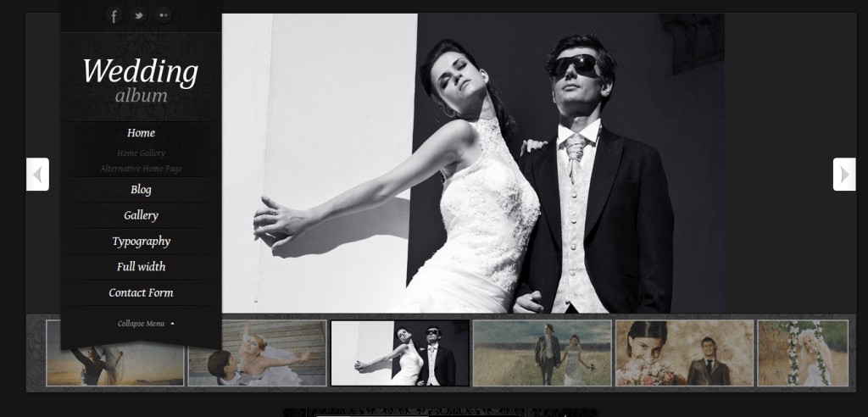Select Home Gallery submenu link

(142, 153)
